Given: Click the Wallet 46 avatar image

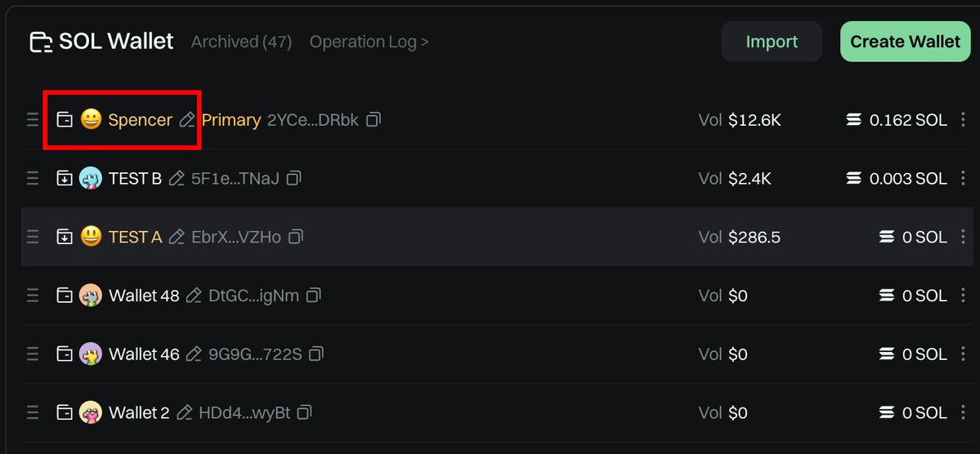Looking at the screenshot, I should point(91,354).
